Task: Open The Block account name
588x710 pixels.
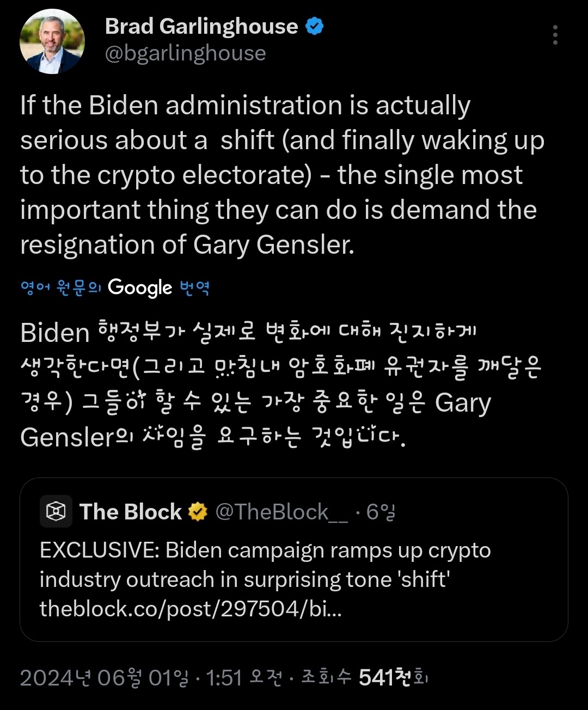Action: 130,512
